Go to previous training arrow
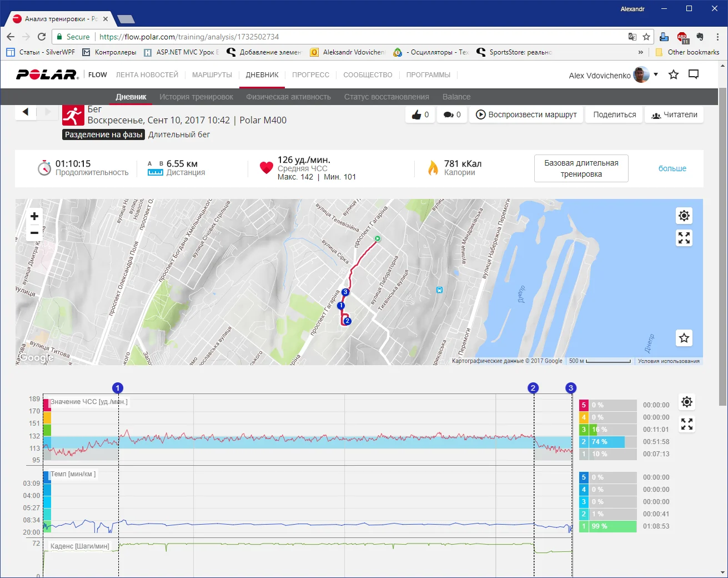728x578 pixels. click(26, 112)
